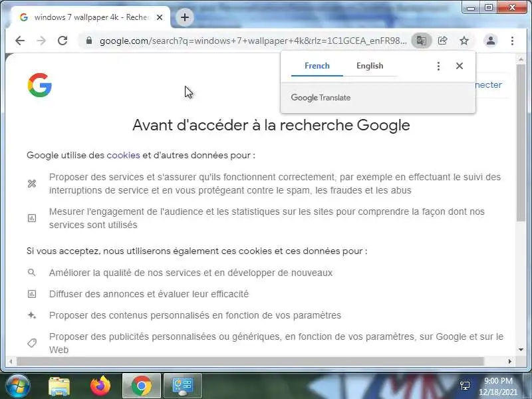Click chart icon beside Diffuser des annonces
The image size is (532, 399).
click(x=32, y=294)
